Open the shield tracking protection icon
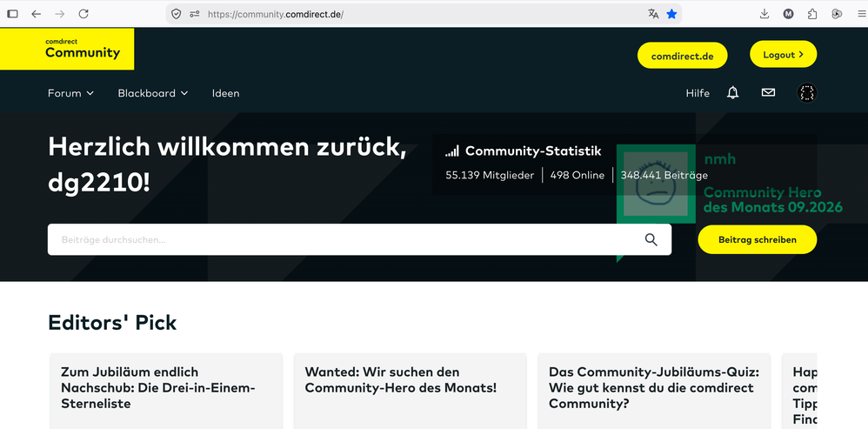 pyautogui.click(x=176, y=14)
